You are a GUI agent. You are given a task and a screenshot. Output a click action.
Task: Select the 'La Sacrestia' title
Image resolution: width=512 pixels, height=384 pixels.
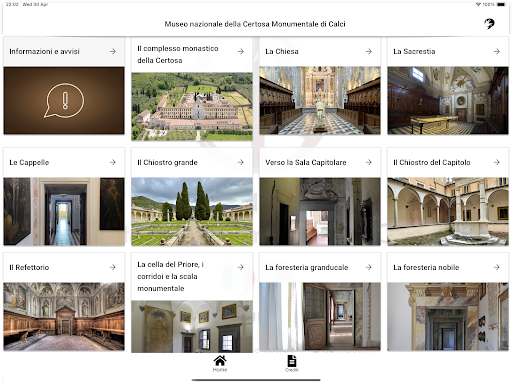click(x=414, y=51)
